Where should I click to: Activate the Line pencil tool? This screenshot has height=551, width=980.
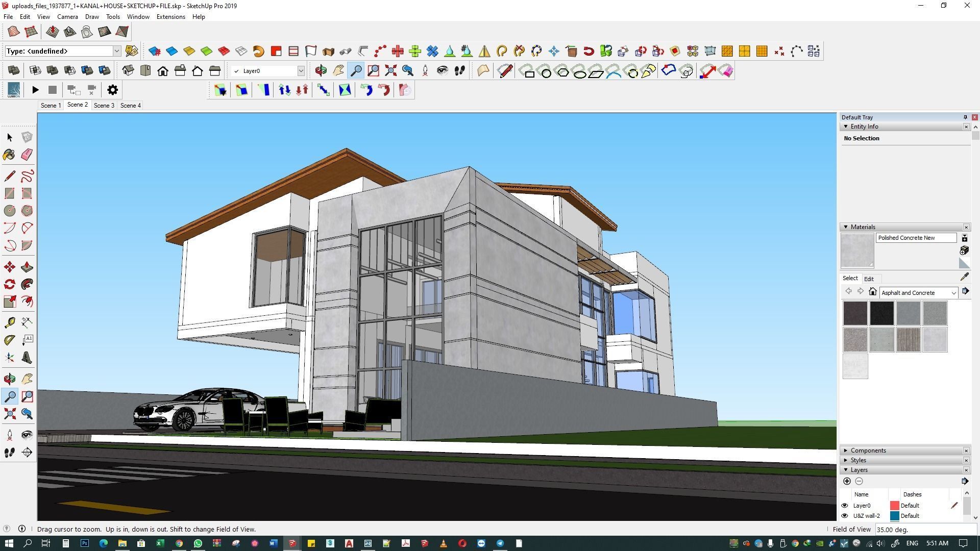10,176
